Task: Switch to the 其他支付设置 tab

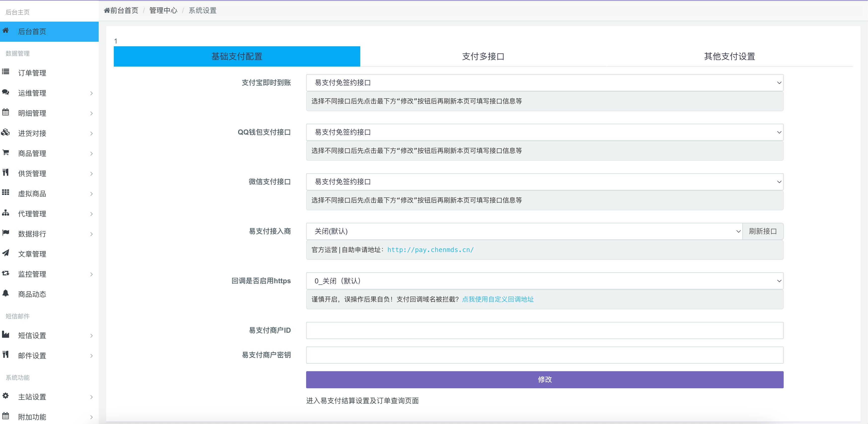Action: 730,56
